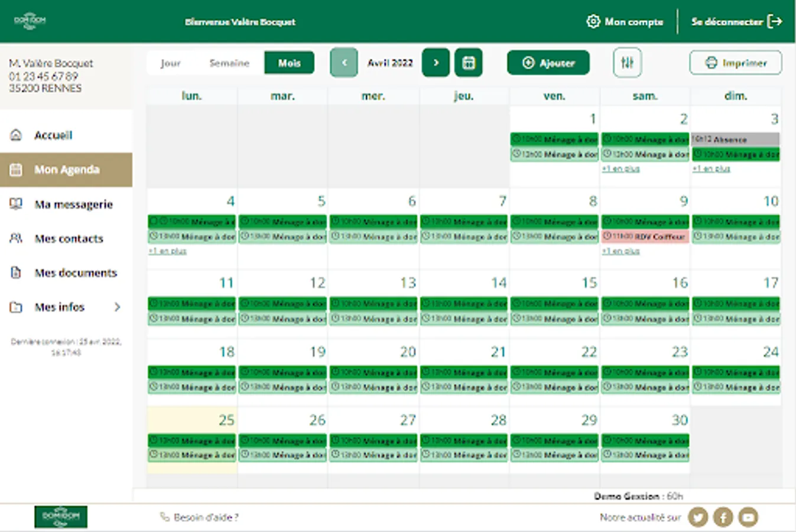Expand +1 en plus on April 4
The height and width of the screenshot is (532, 796).
pos(167,251)
